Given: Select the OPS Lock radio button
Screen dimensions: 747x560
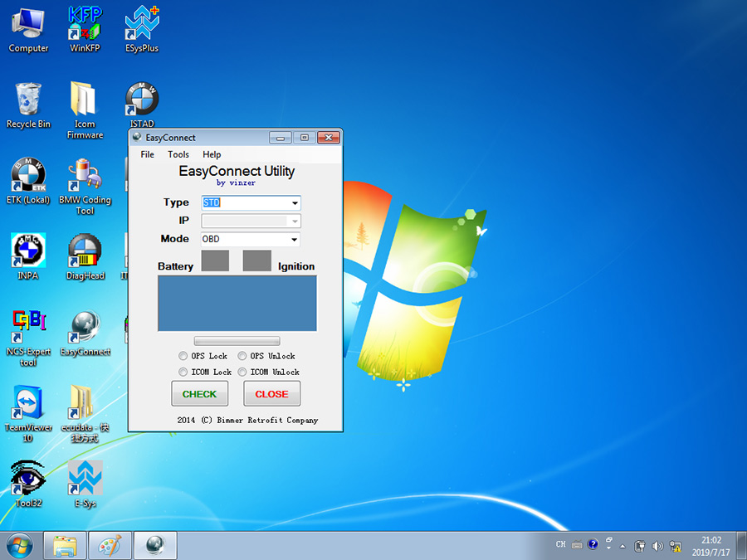Looking at the screenshot, I should coord(183,356).
